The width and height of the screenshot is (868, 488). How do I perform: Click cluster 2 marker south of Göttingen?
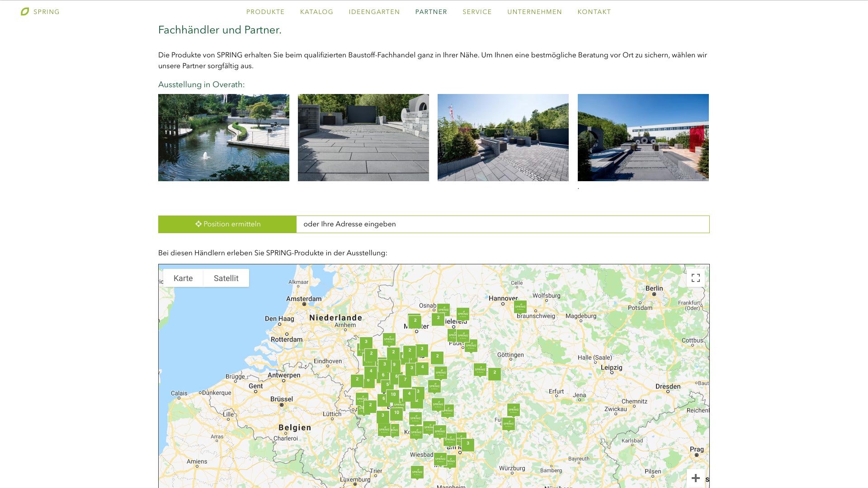495,374
